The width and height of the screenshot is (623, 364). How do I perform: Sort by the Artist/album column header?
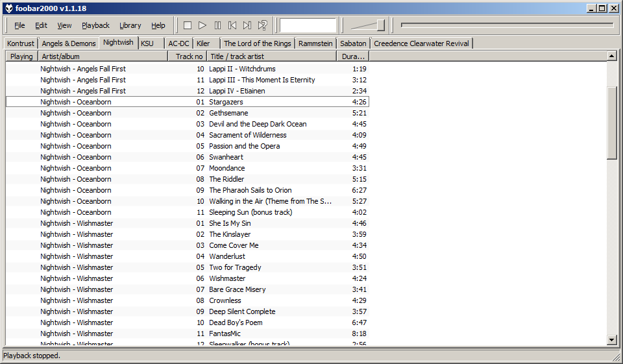tap(103, 56)
